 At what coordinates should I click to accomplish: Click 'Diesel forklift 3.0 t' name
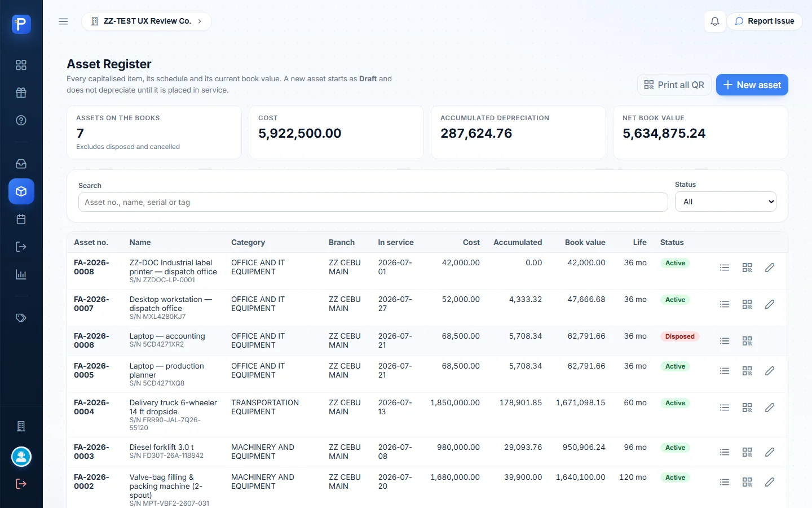161,447
